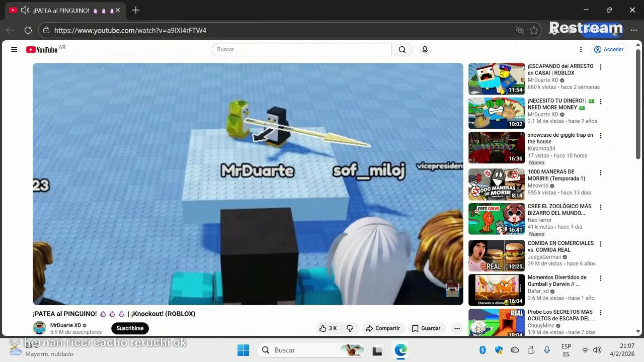Go to the YouTube home logo
The image size is (644, 362).
point(42,50)
